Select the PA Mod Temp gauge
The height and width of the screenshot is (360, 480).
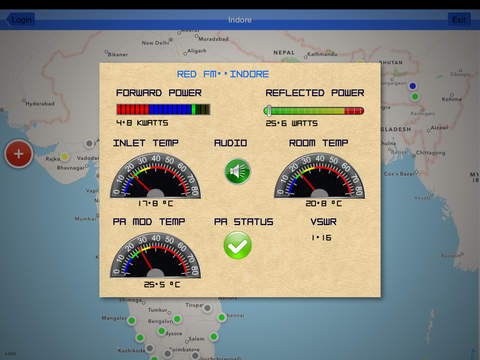click(x=156, y=255)
